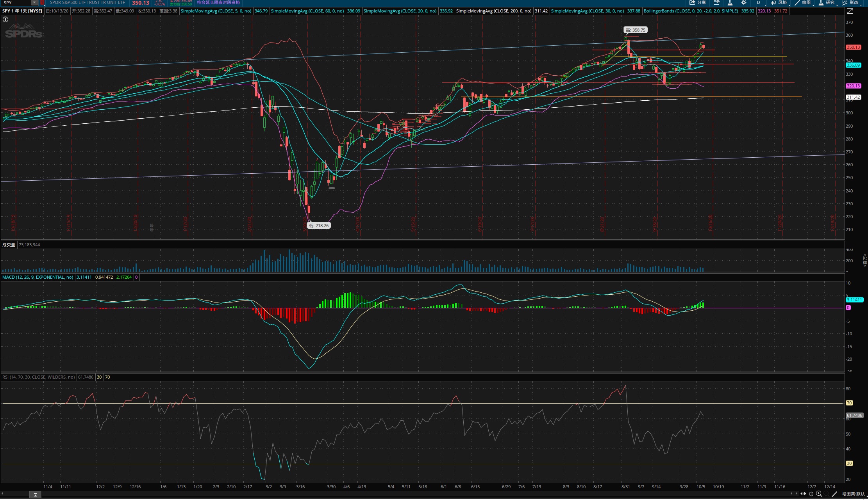Click the exclamation info icon on chart
868x500 pixels.
5,19
